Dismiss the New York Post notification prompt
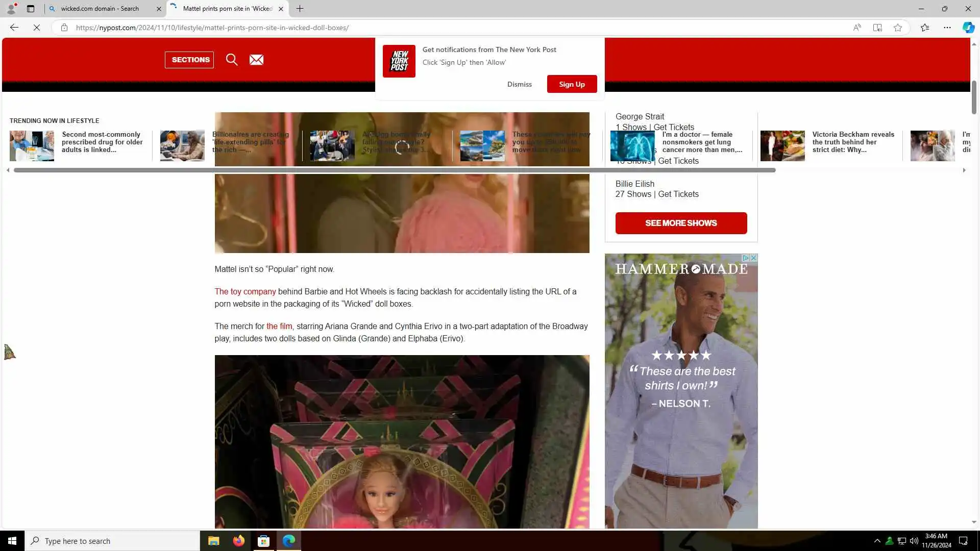980x551 pixels. pyautogui.click(x=519, y=84)
